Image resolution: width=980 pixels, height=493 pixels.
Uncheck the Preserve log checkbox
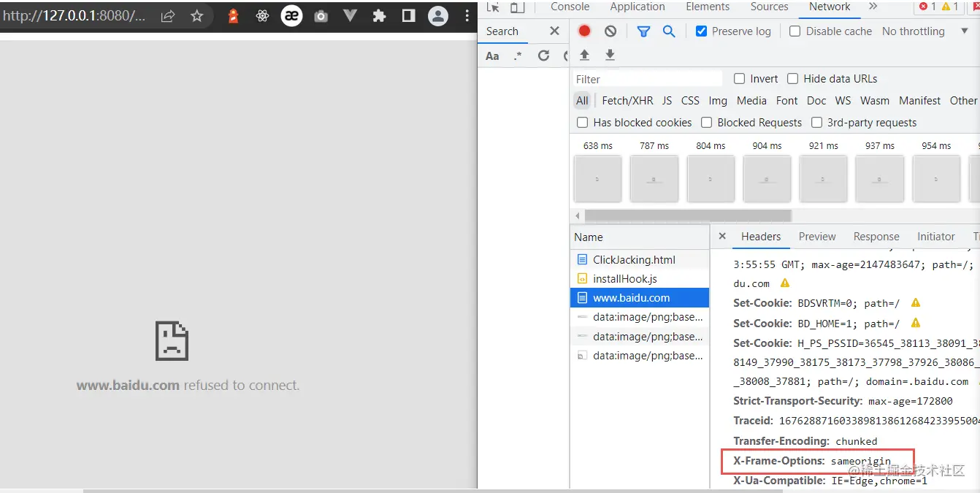pyautogui.click(x=701, y=31)
